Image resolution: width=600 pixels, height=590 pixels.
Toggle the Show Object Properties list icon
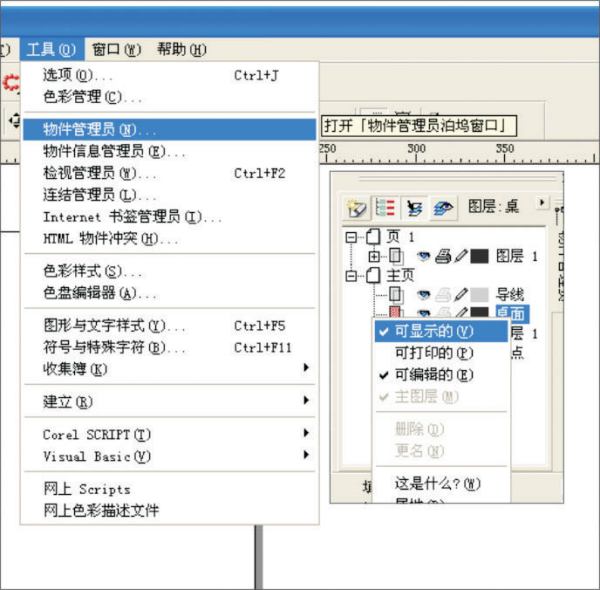pyautogui.click(x=385, y=208)
